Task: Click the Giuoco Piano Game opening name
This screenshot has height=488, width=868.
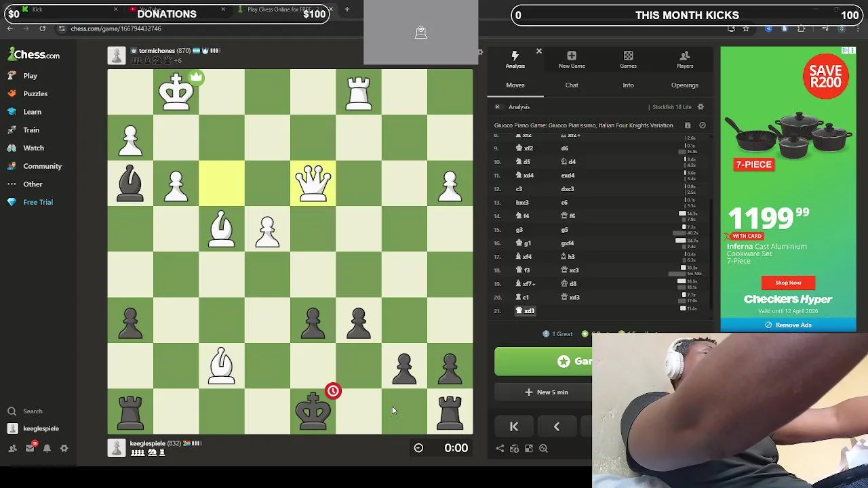Action: click(583, 125)
